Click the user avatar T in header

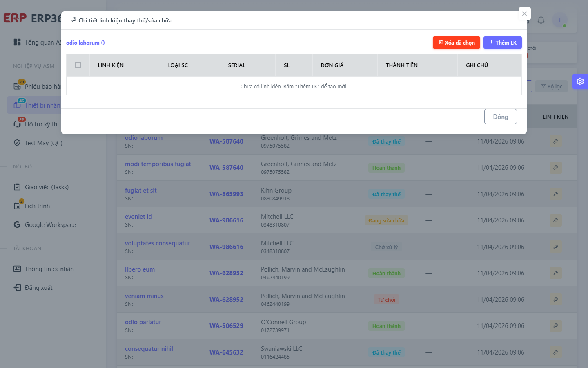[560, 20]
